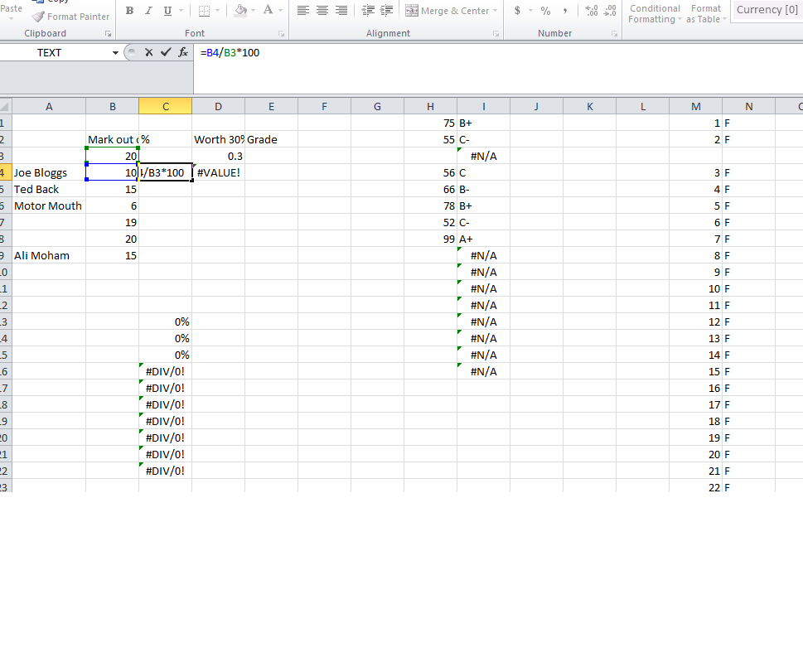The height and width of the screenshot is (672, 803).
Task: Open Number format dialog launcher
Action: pos(614,33)
